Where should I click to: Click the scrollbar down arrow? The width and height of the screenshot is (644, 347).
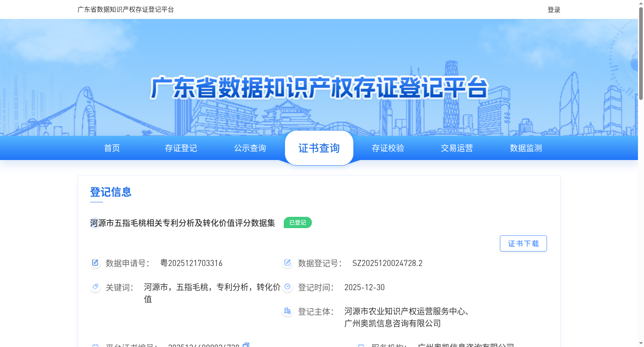[641, 343]
